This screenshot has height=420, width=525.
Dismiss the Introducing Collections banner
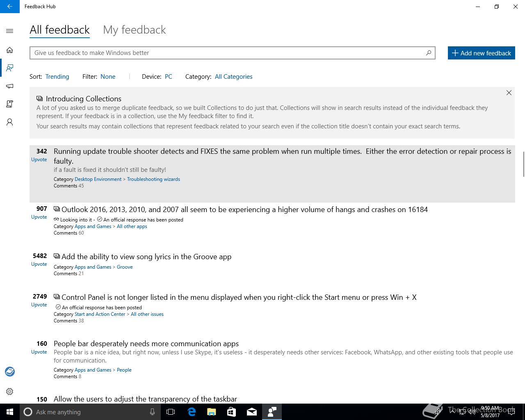(x=509, y=93)
